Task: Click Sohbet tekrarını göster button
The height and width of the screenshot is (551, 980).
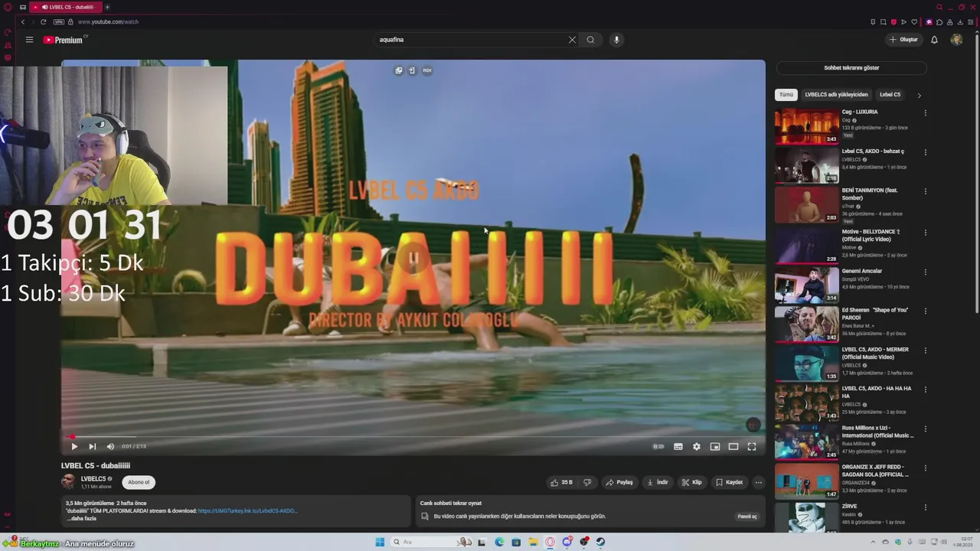Action: [x=851, y=67]
